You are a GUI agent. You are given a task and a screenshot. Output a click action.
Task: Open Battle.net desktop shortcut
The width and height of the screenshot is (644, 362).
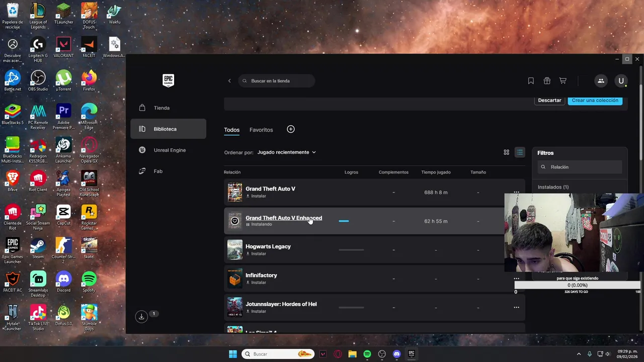click(x=13, y=81)
